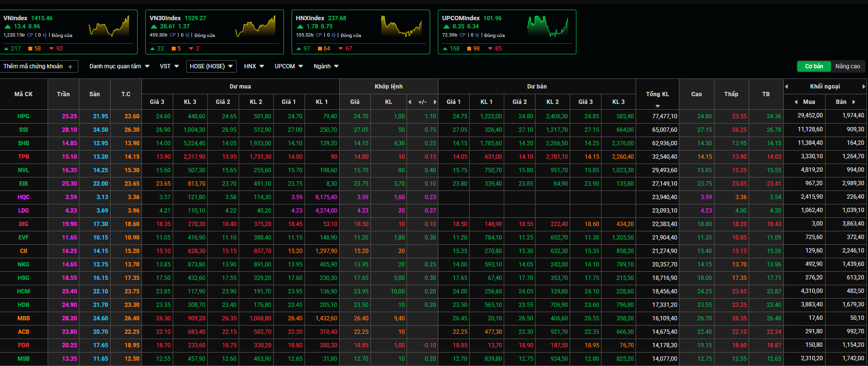Expand the HNX dropdown
Viewport: 868px width, 366px height.
[x=254, y=66]
